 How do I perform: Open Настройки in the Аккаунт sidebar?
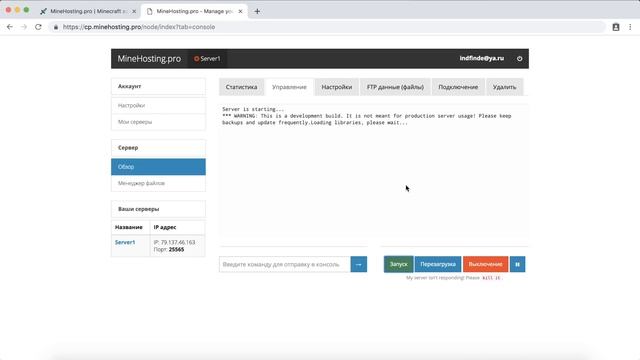(158, 106)
